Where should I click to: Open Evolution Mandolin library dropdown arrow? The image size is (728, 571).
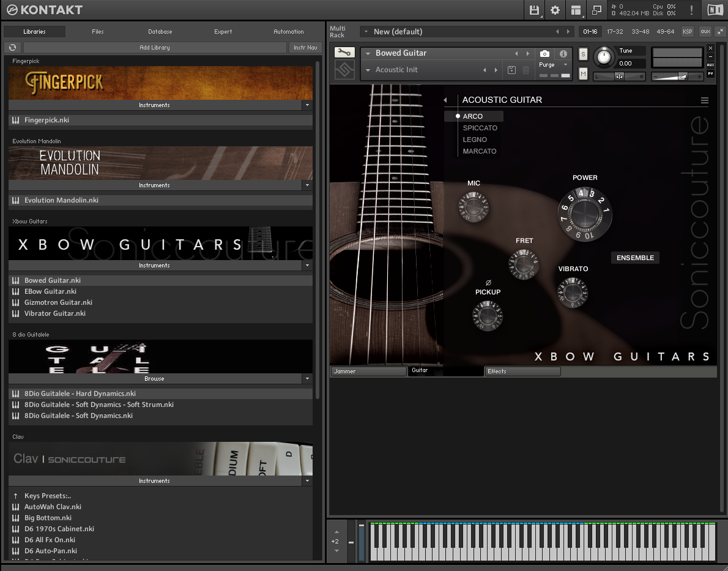(307, 185)
